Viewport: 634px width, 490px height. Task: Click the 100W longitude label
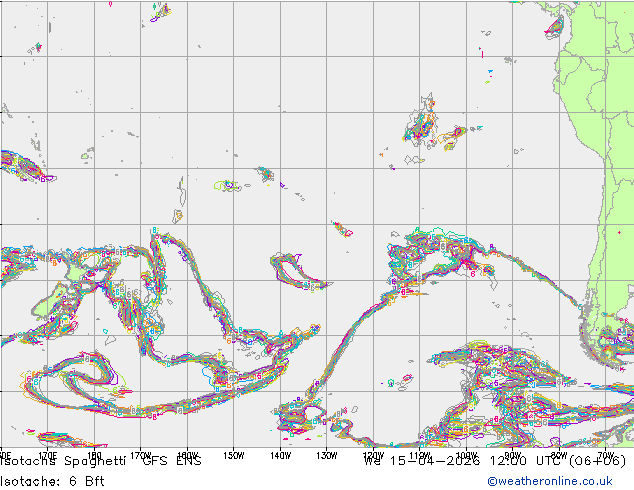point(466,456)
